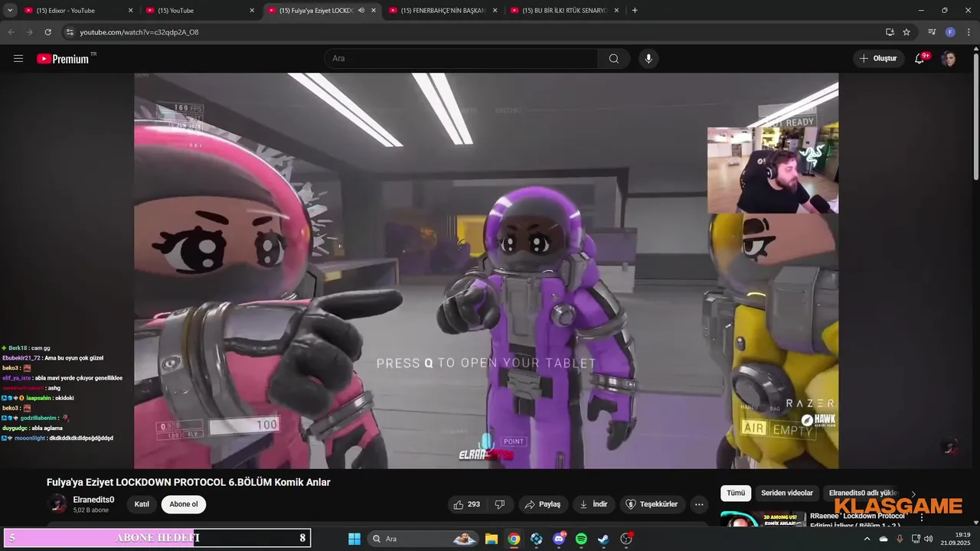This screenshot has width=980, height=551.
Task: Send thanks via Teşekkürler button
Action: coord(652,504)
